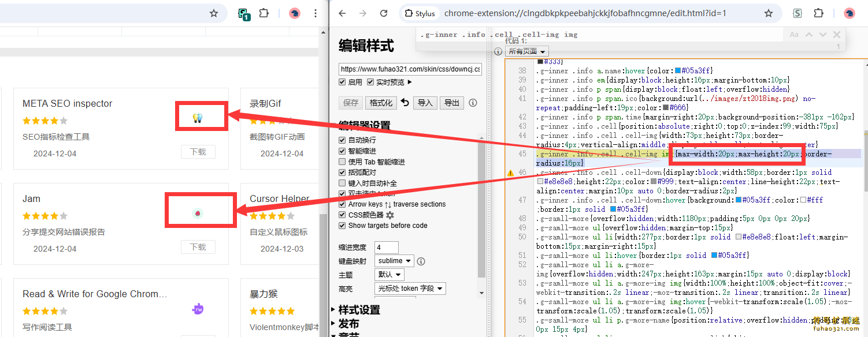Toggle the 实时预览 checkbox

point(370,83)
